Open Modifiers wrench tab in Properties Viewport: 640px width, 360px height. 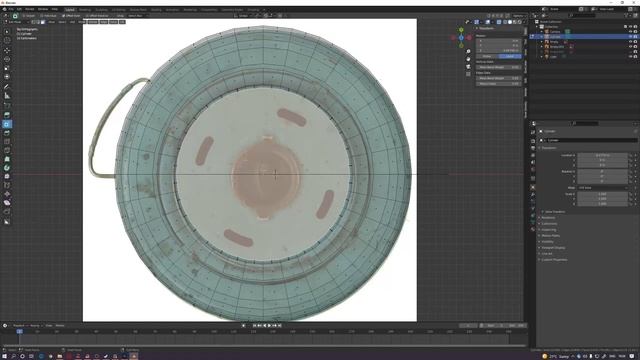533,195
